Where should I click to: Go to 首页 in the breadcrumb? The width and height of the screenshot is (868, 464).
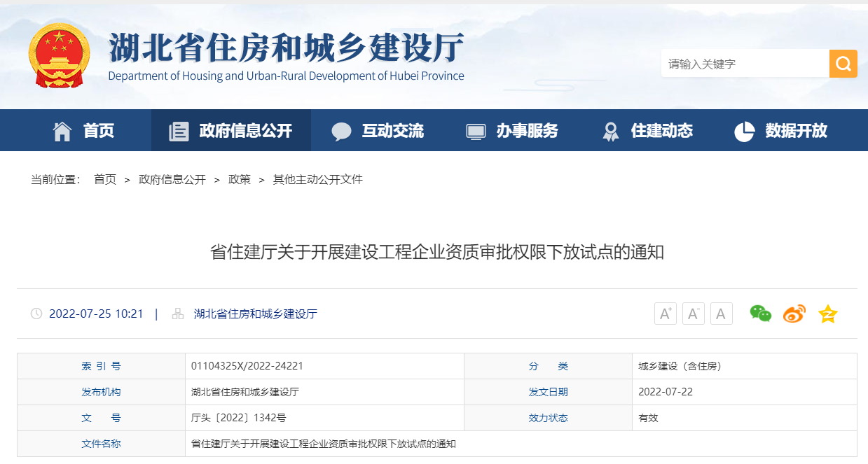click(105, 179)
